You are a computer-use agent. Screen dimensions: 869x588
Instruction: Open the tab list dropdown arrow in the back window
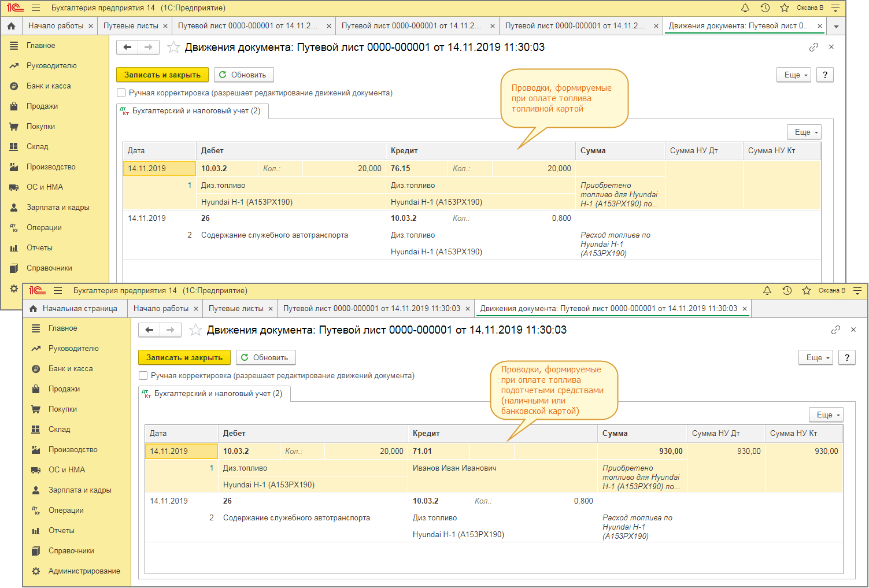(x=836, y=26)
